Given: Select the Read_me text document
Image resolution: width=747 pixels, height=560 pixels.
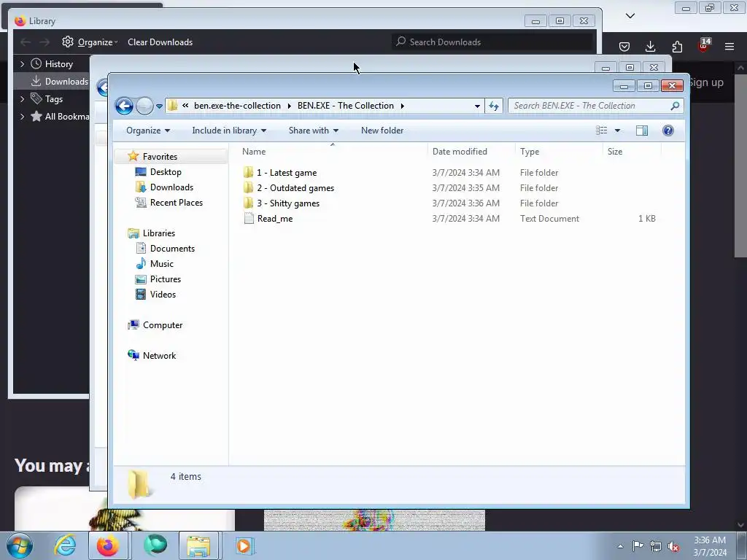Looking at the screenshot, I should click(x=274, y=219).
